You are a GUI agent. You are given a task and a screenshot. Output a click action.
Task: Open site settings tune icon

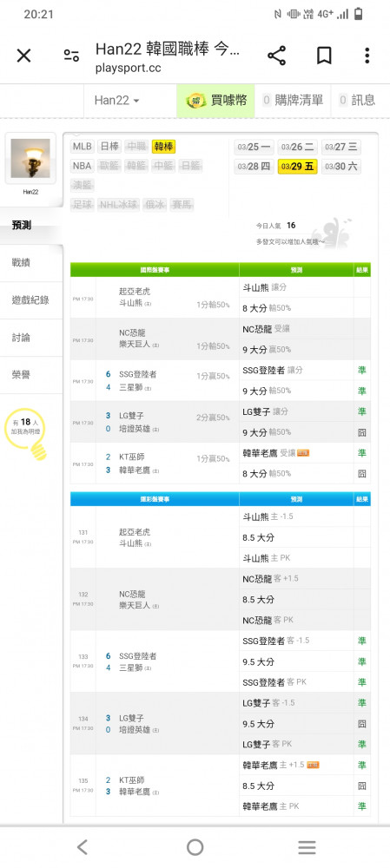tap(71, 56)
